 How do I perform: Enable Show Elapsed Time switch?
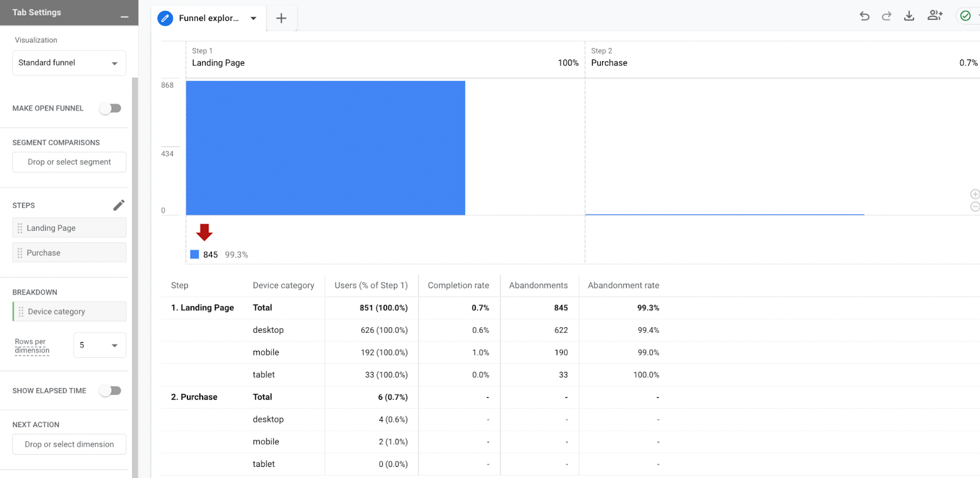tap(111, 391)
